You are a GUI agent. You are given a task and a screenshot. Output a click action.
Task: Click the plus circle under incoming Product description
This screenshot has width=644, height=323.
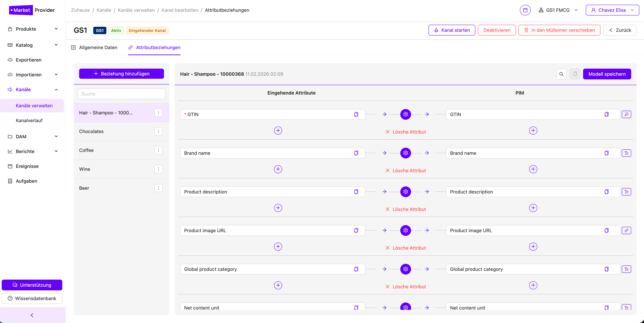click(x=278, y=208)
